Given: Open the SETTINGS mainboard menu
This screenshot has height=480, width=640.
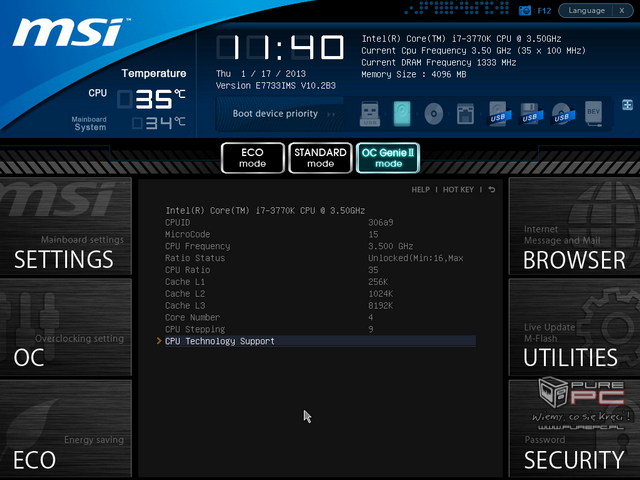Looking at the screenshot, I should click(66, 226).
